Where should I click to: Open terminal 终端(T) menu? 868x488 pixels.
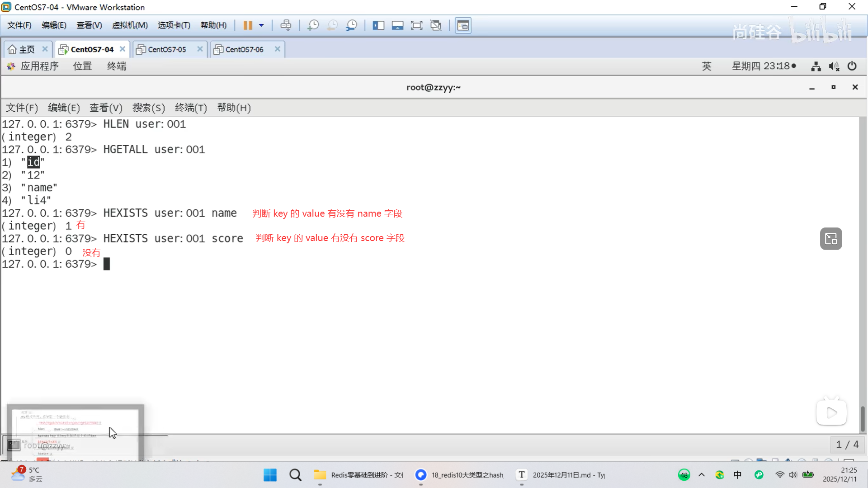(191, 108)
